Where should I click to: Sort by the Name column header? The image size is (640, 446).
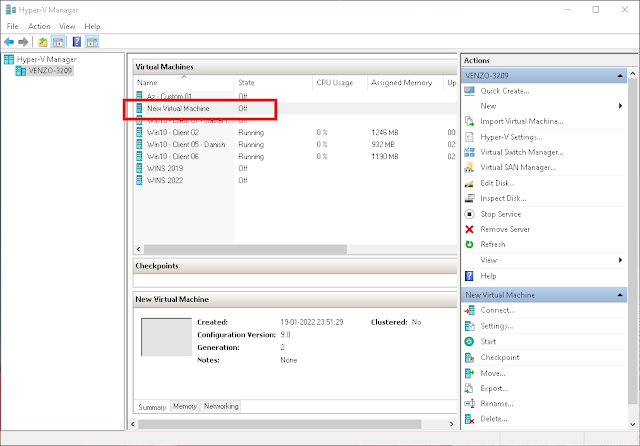click(x=184, y=82)
